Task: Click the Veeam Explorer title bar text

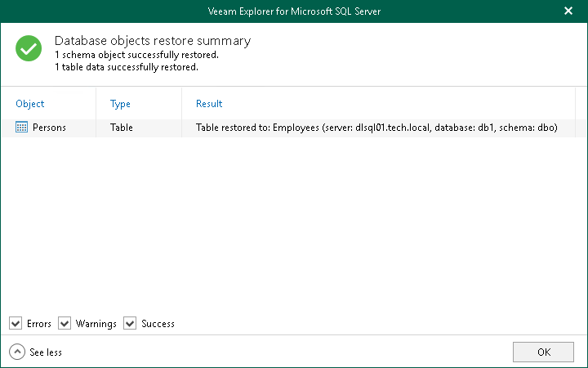Action: pos(294,11)
